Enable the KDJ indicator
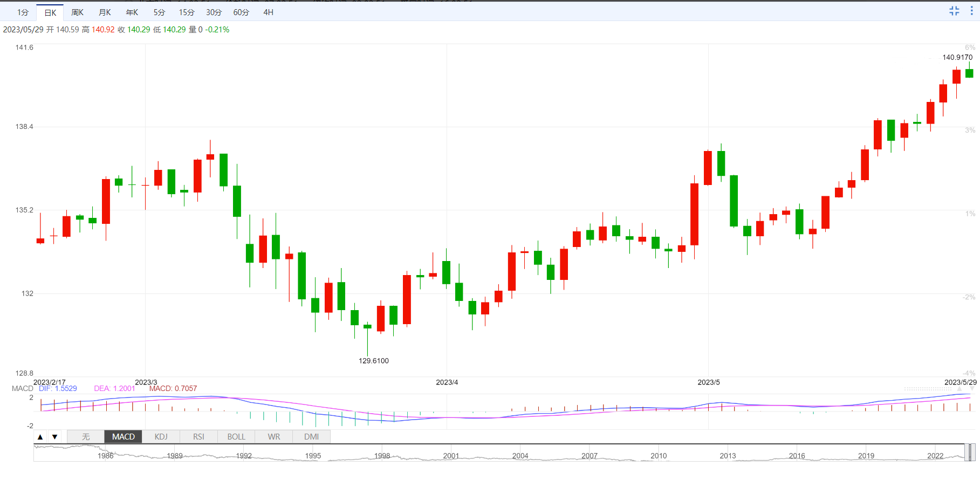This screenshot has width=980, height=480. click(x=161, y=437)
